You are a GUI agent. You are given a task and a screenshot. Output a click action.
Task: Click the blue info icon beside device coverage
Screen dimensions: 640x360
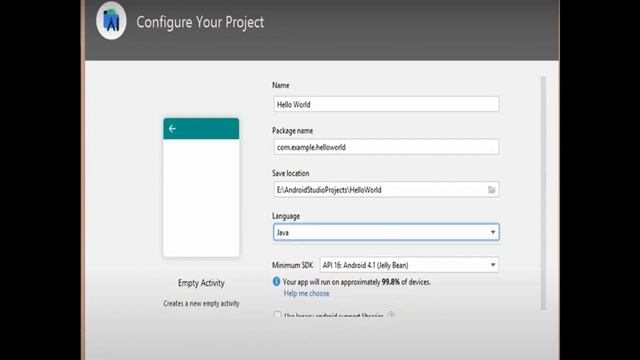click(276, 282)
